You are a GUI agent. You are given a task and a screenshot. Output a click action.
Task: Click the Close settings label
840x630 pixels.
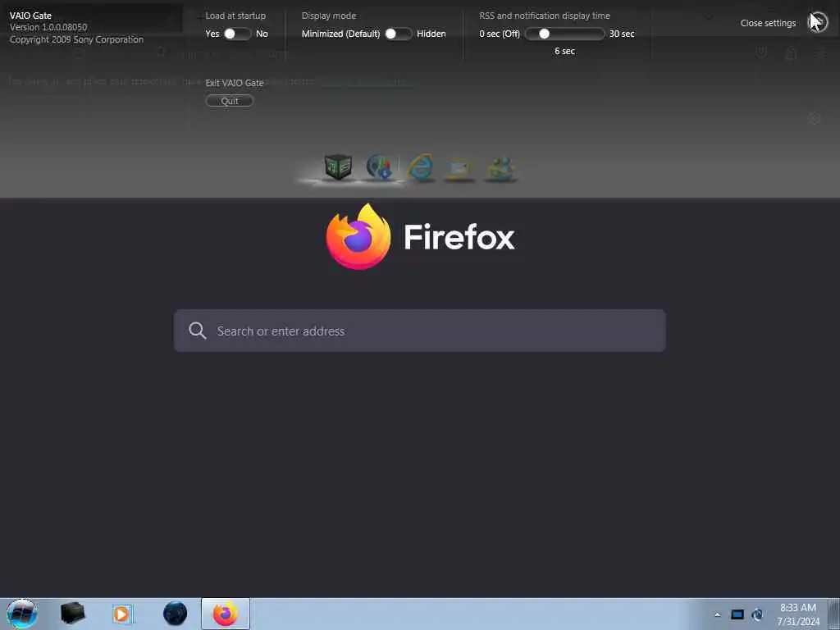(x=768, y=23)
